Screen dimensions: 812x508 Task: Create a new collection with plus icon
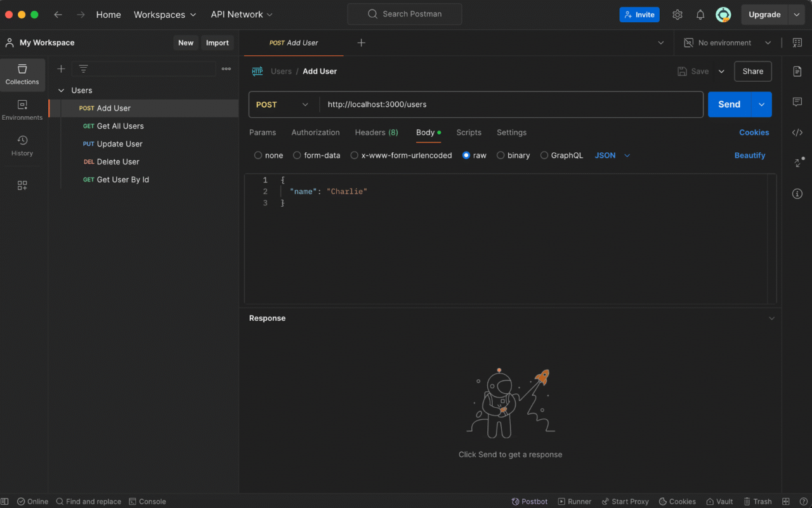click(x=61, y=68)
